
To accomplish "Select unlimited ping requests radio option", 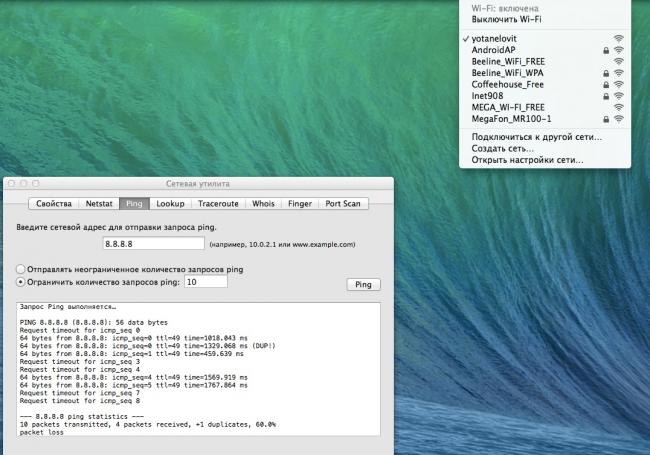I will pyautogui.click(x=20, y=269).
